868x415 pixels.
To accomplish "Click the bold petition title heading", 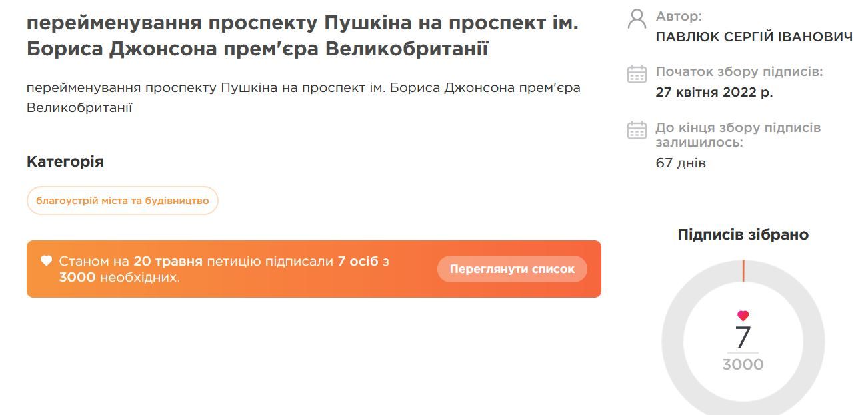I will 302,36.
